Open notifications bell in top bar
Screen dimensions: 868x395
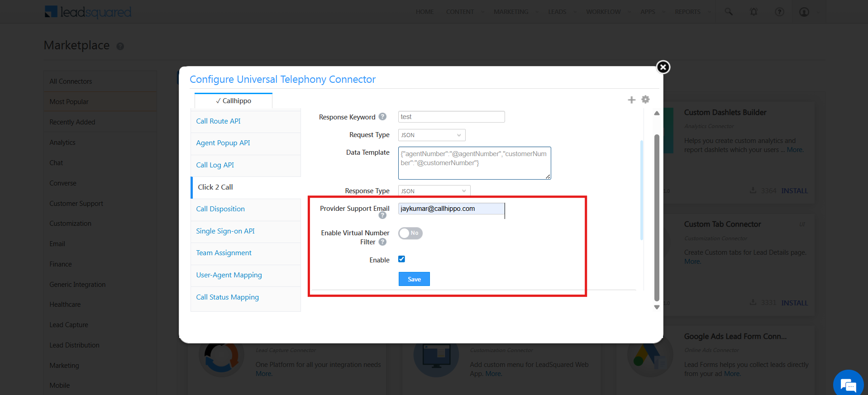click(x=754, y=12)
